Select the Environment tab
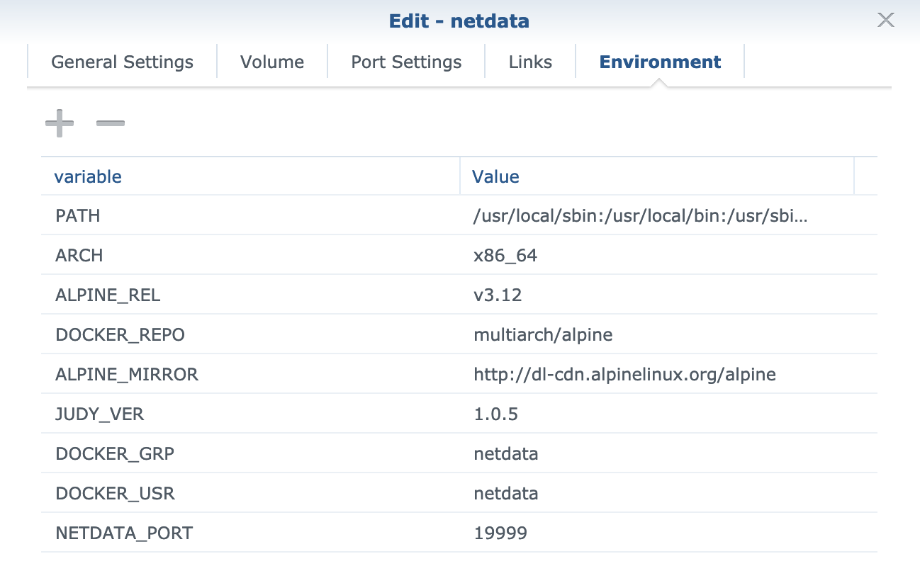The width and height of the screenshot is (920, 588). point(660,62)
